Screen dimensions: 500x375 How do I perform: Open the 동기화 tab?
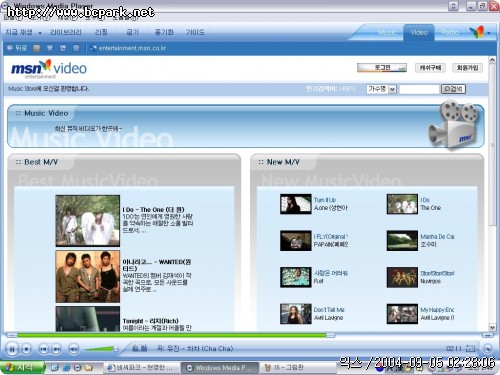tap(164, 32)
